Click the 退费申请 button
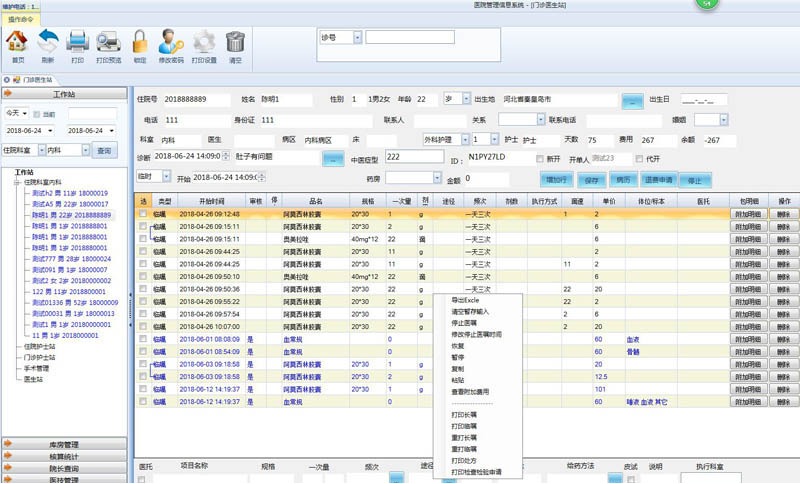Image resolution: width=800 pixels, height=484 pixels. [658, 180]
